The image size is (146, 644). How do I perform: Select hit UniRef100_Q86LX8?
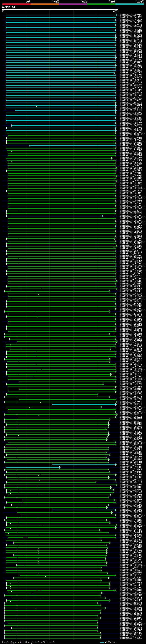[x=131, y=417]
